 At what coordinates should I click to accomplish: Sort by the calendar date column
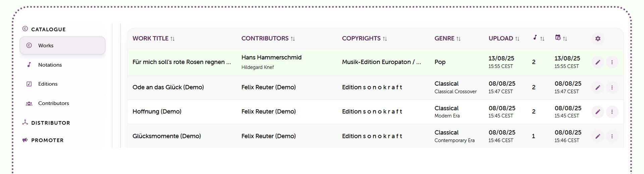click(561, 38)
